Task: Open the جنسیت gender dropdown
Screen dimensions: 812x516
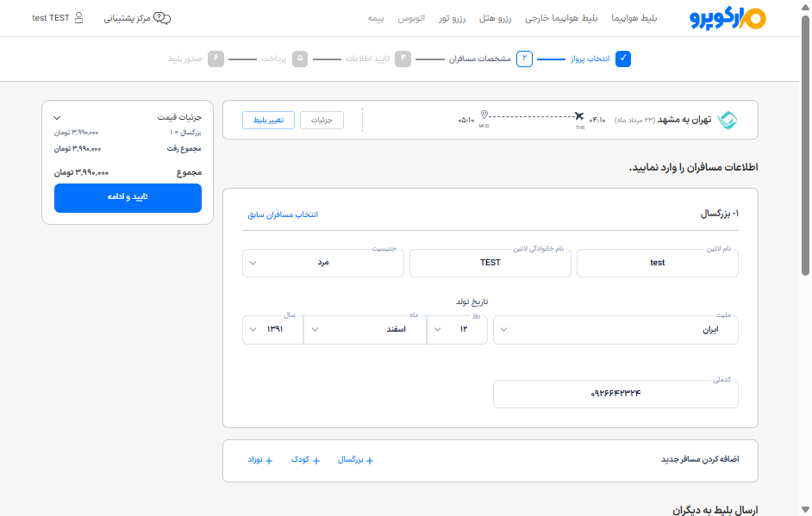Action: coord(323,263)
